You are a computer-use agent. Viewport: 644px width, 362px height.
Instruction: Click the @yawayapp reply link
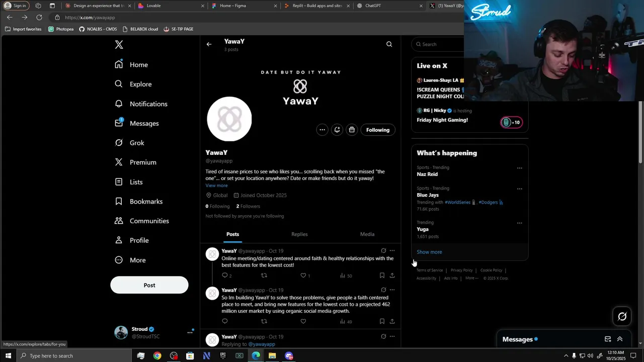click(262, 344)
